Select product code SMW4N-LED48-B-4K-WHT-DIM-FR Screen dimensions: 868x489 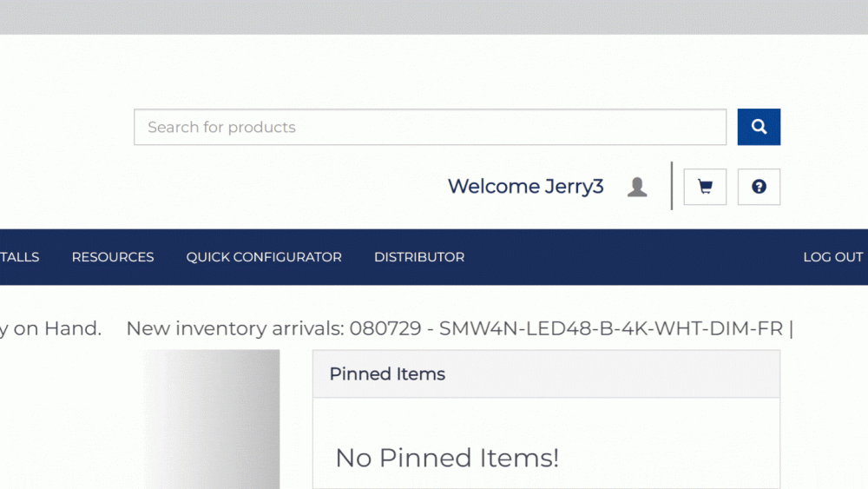point(611,329)
